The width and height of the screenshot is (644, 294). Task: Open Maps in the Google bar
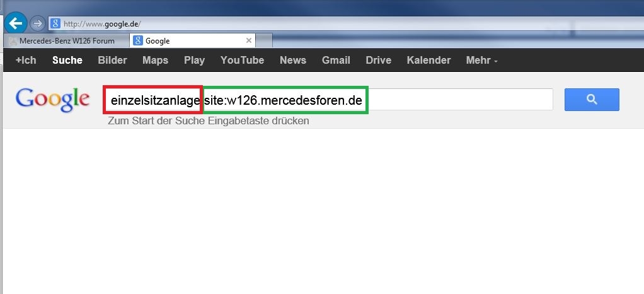(x=155, y=60)
